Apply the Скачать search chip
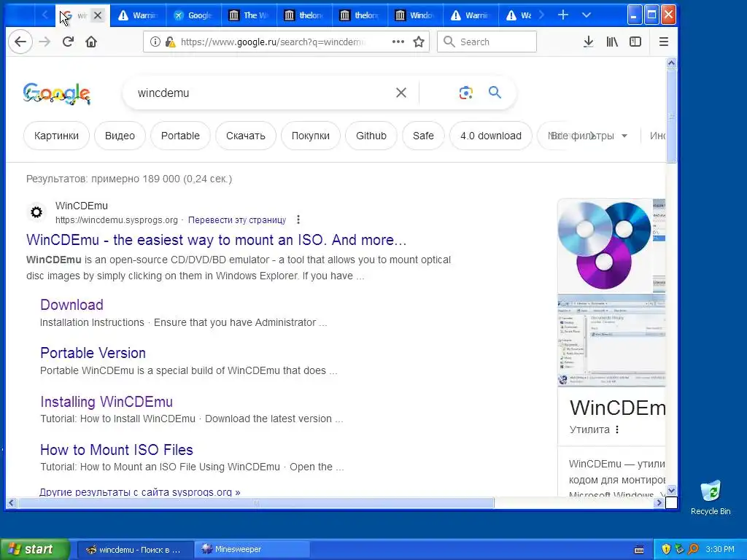Image resolution: width=747 pixels, height=560 pixels. click(x=245, y=136)
